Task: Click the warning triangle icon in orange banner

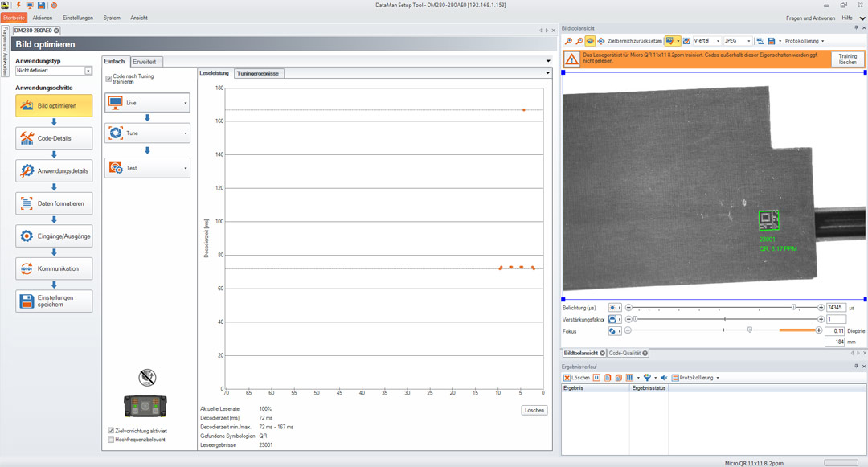Action: [572, 59]
